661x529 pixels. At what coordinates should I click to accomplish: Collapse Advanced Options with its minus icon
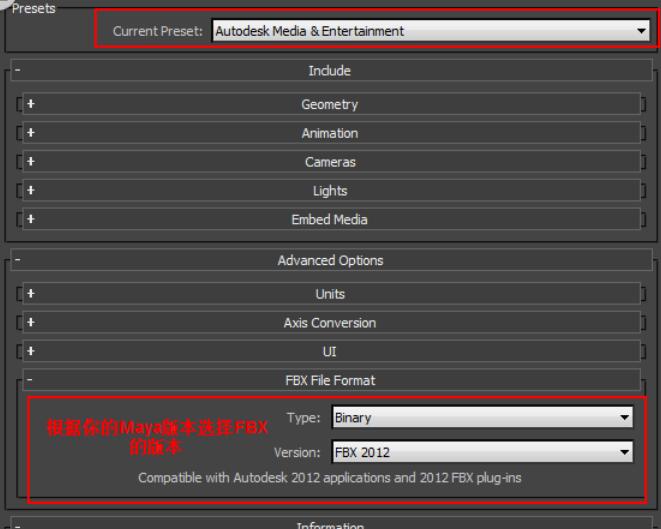coord(17,260)
